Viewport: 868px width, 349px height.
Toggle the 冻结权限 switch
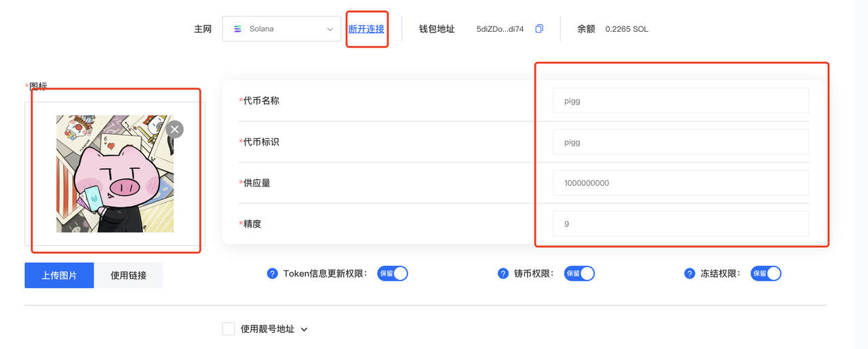pyautogui.click(x=766, y=274)
